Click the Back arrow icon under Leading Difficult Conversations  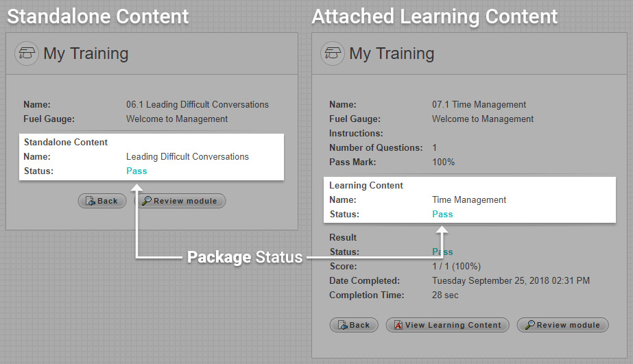[x=90, y=201]
